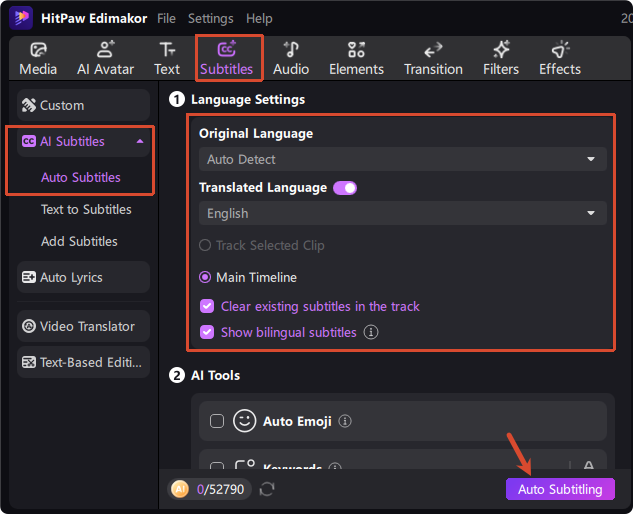The width and height of the screenshot is (633, 514).
Task: Open the Audio panel
Action: (x=291, y=59)
